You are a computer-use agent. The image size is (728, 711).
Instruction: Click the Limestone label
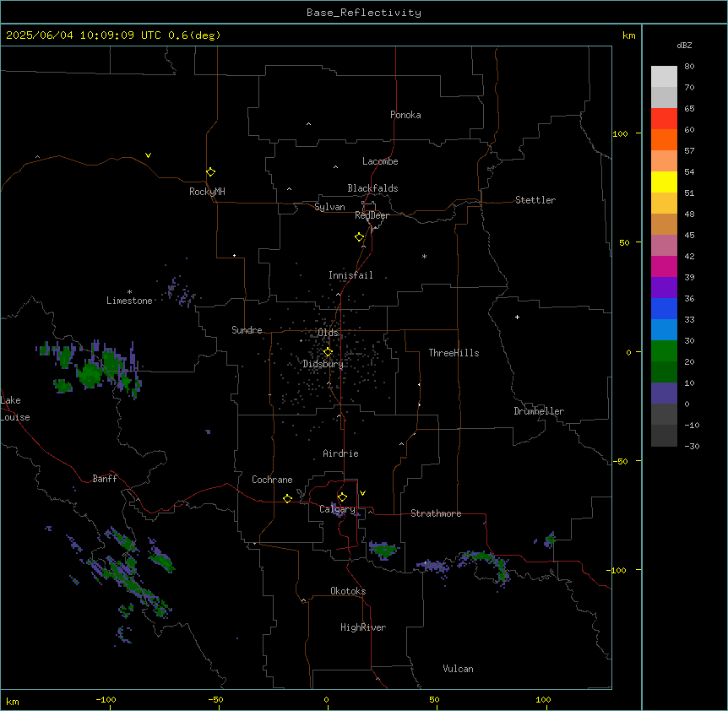(129, 301)
